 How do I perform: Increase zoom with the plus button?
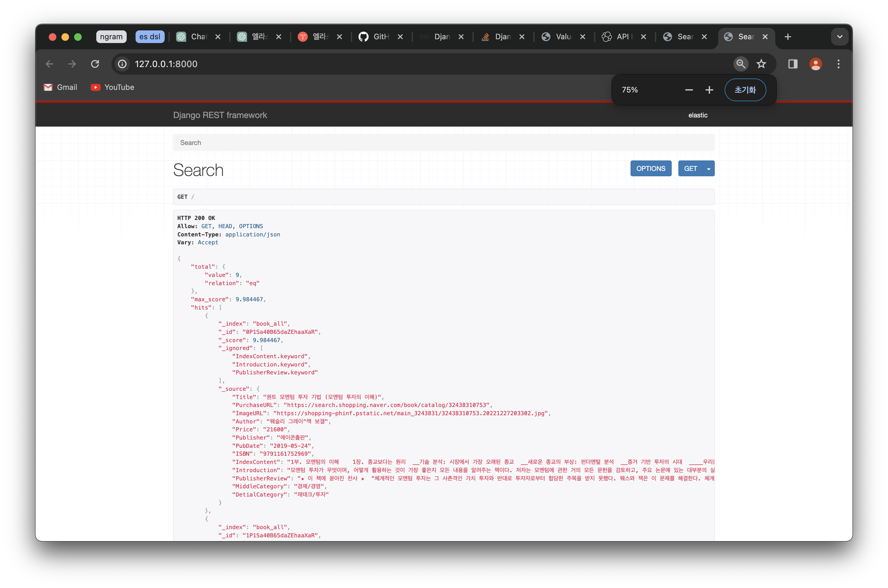pyautogui.click(x=709, y=90)
